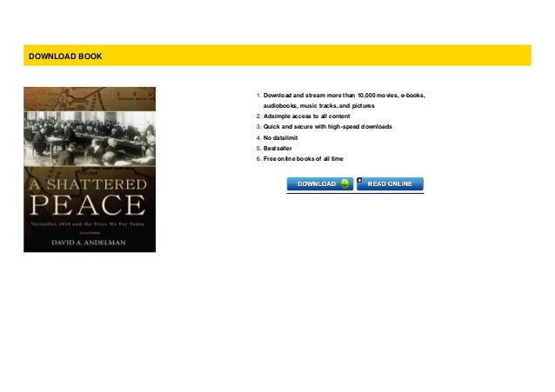Click the green arrow icon on the DOWNLOAD button
The height and width of the screenshot is (392, 555).
point(344,183)
